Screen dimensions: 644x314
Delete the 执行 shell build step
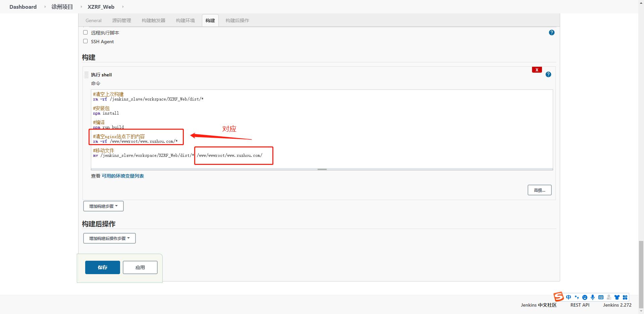point(537,70)
